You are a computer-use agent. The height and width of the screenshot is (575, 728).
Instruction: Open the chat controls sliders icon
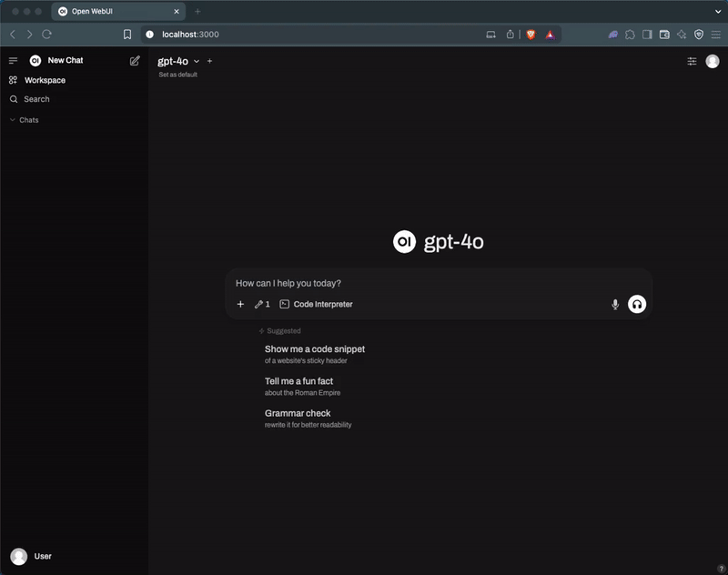(692, 61)
